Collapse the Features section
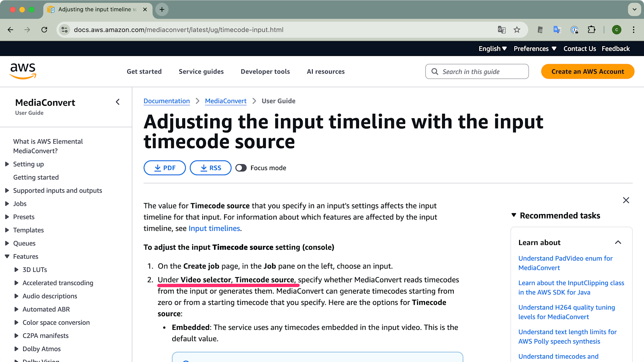This screenshot has width=644, height=362. (x=7, y=257)
